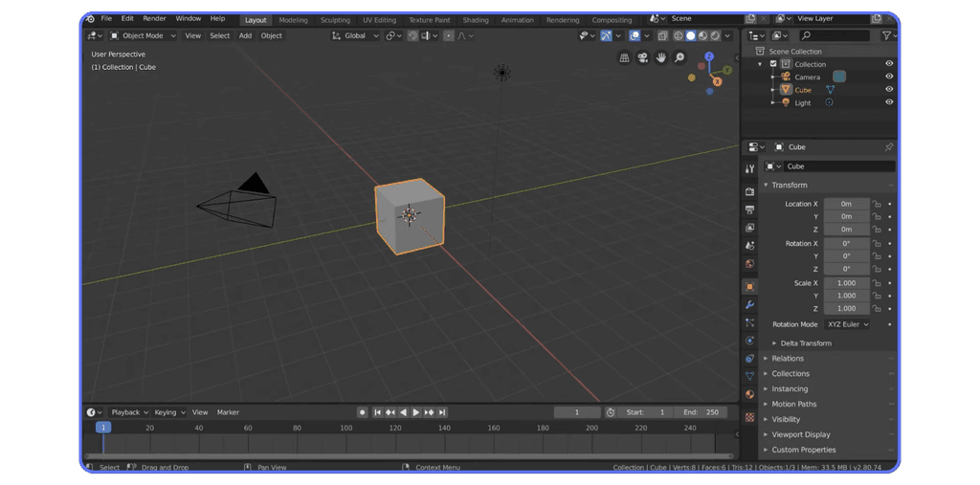Open the Modifiers wrench tab
The image size is (980, 485).
click(x=750, y=305)
